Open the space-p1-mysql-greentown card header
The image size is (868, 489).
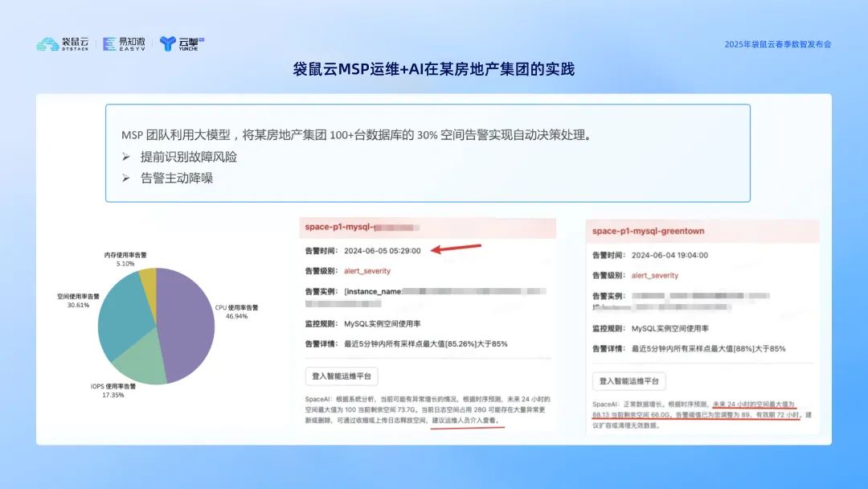(x=648, y=231)
